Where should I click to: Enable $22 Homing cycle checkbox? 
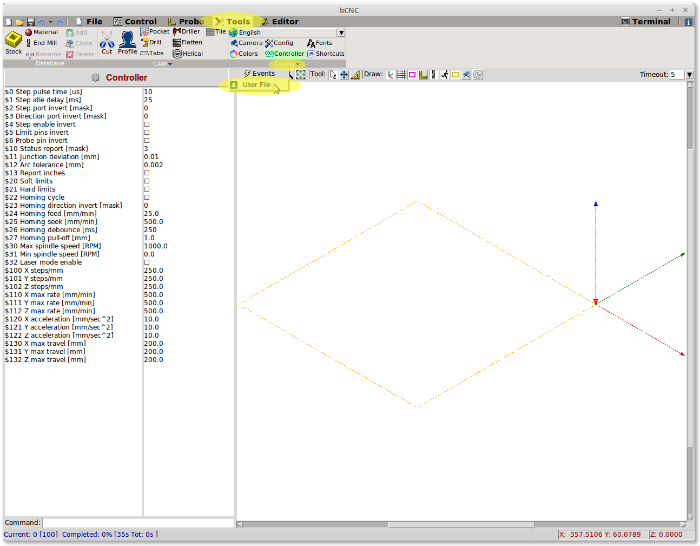click(x=146, y=197)
